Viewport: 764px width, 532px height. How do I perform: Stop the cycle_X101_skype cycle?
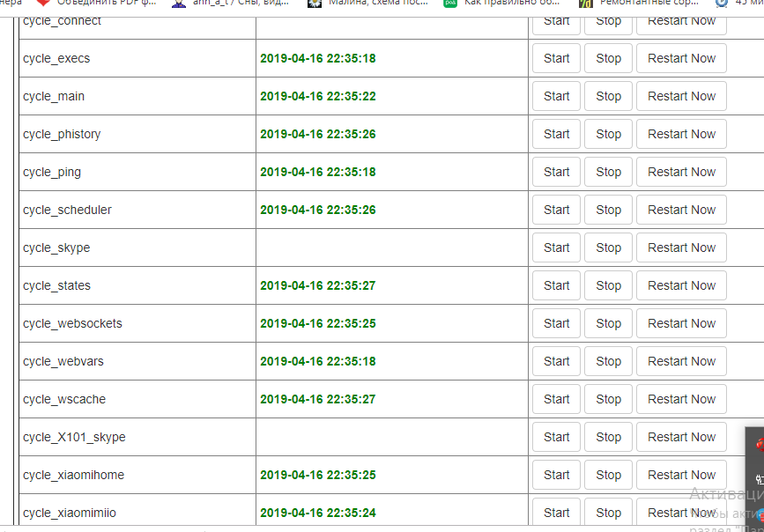tap(608, 437)
